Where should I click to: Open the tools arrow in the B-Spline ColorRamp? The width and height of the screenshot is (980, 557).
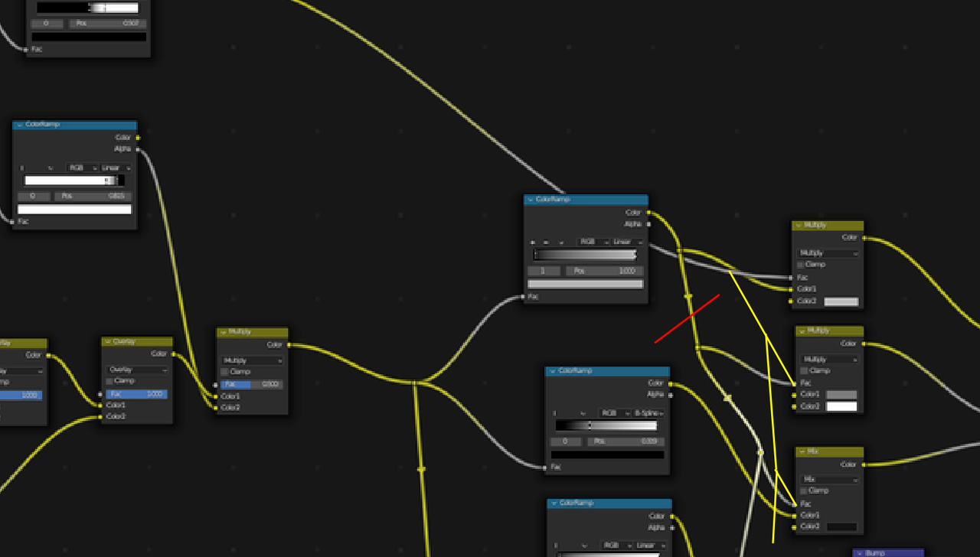click(x=584, y=413)
